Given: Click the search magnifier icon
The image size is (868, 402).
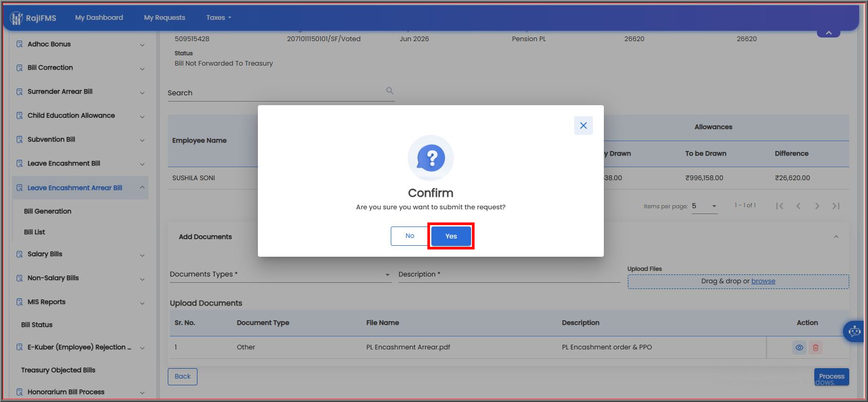Looking at the screenshot, I should (x=390, y=91).
